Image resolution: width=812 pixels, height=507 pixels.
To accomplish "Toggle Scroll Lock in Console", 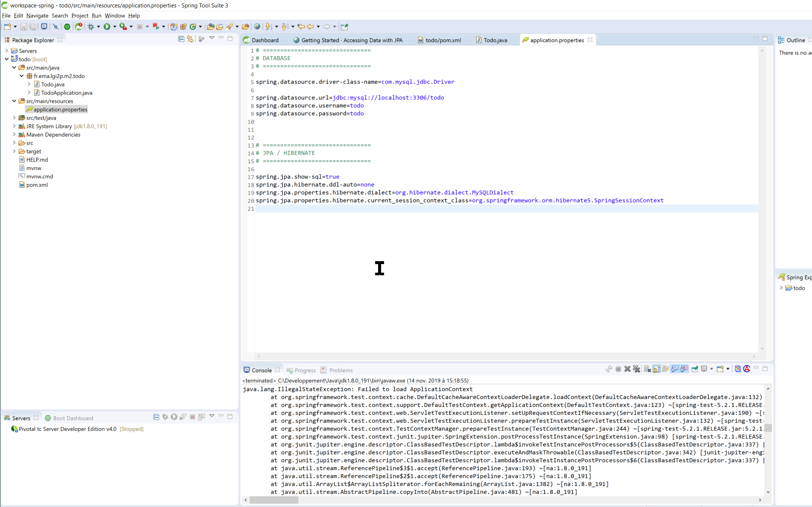I will click(x=656, y=369).
